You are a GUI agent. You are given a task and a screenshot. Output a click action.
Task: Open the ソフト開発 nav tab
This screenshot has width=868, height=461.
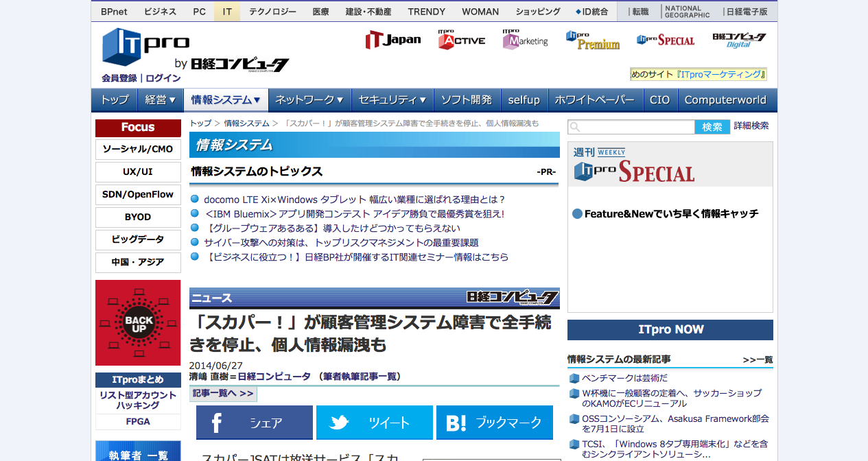coord(467,100)
